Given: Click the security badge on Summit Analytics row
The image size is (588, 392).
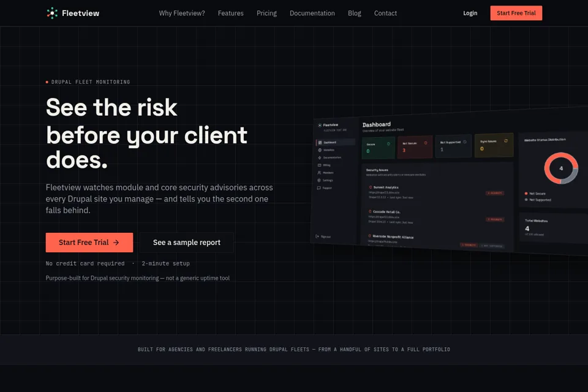Looking at the screenshot, I should (x=495, y=193).
